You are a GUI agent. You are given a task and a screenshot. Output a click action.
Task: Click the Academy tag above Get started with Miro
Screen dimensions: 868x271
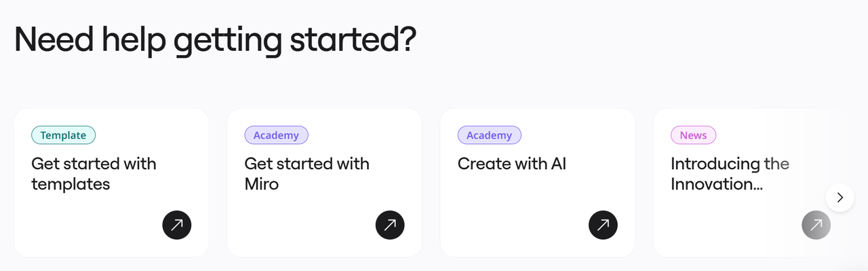[x=276, y=135]
